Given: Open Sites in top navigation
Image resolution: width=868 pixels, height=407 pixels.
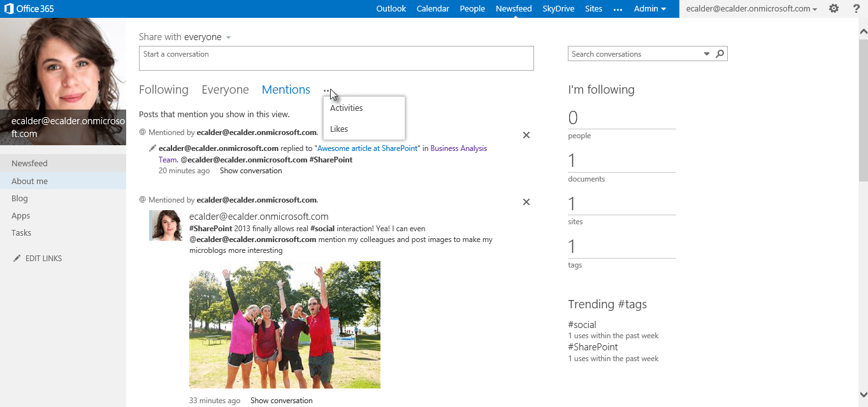Looking at the screenshot, I should [593, 9].
